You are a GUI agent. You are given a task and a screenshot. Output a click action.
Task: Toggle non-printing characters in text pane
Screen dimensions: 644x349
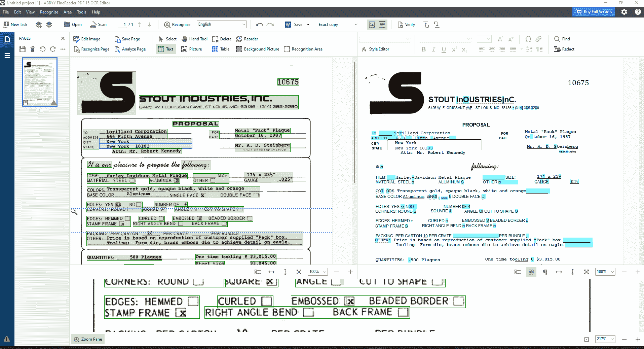[x=545, y=272]
